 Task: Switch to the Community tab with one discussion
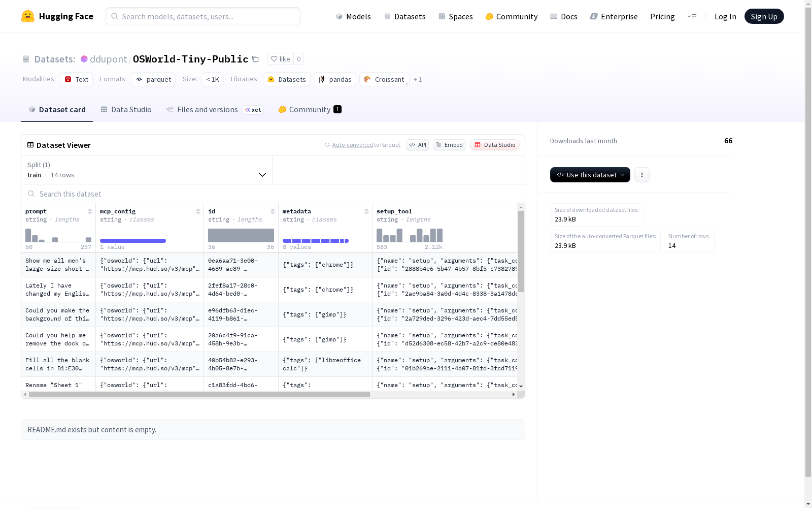(310, 110)
